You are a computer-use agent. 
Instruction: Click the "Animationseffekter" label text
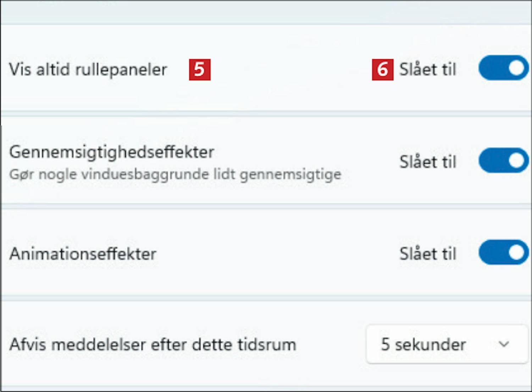(x=83, y=254)
